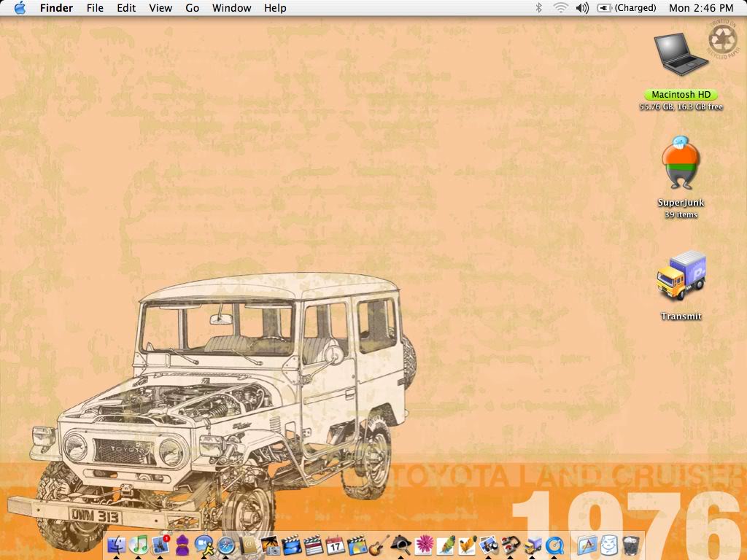
Task: Click the battery (Charged) status
Action: 627,8
